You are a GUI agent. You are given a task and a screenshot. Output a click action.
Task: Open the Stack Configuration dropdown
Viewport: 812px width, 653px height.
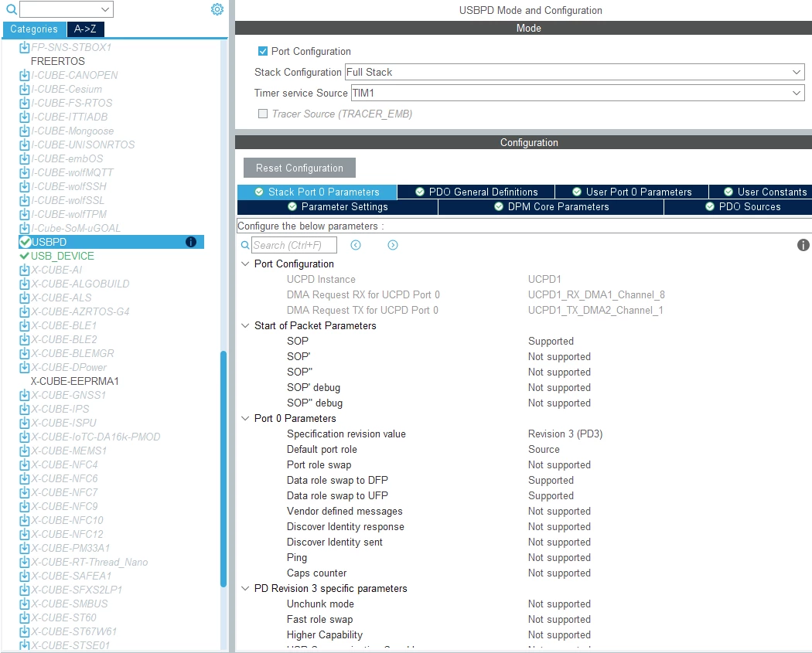click(575, 72)
